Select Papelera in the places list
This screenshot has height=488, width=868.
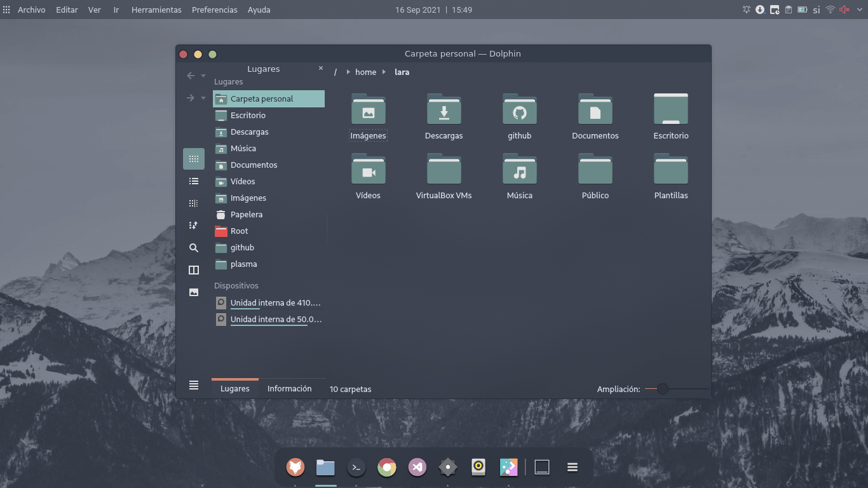point(246,215)
